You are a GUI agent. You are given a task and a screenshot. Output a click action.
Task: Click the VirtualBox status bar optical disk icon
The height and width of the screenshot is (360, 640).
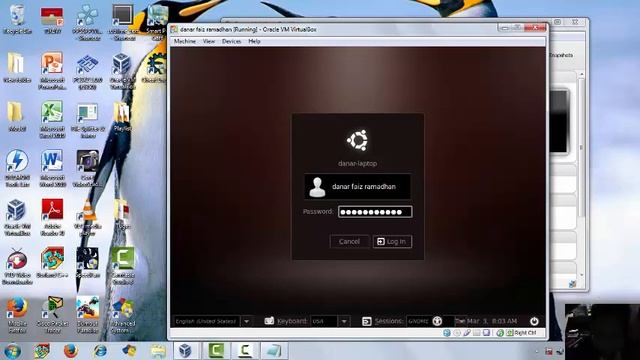click(x=457, y=333)
